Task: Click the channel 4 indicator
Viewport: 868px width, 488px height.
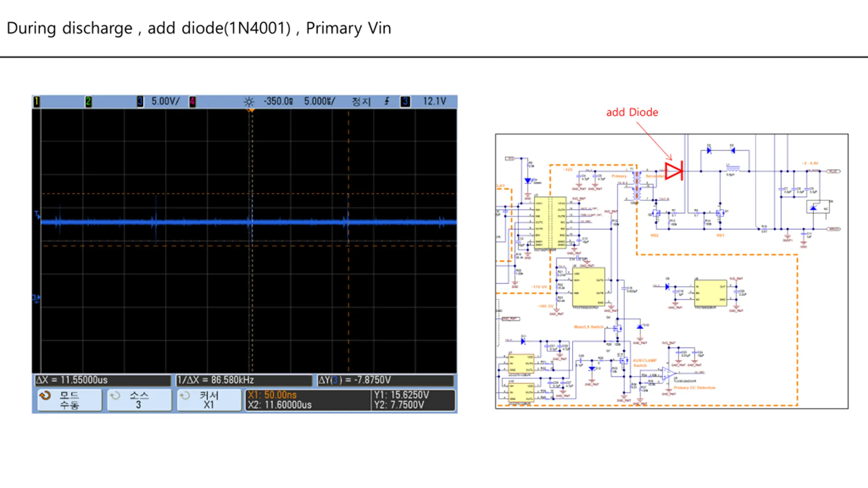Action: [192, 101]
